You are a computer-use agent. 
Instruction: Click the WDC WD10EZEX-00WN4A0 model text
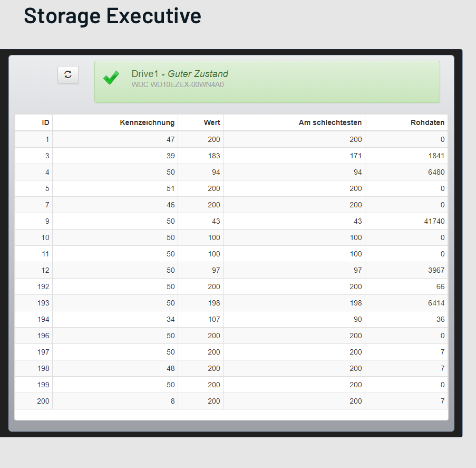[x=178, y=84]
